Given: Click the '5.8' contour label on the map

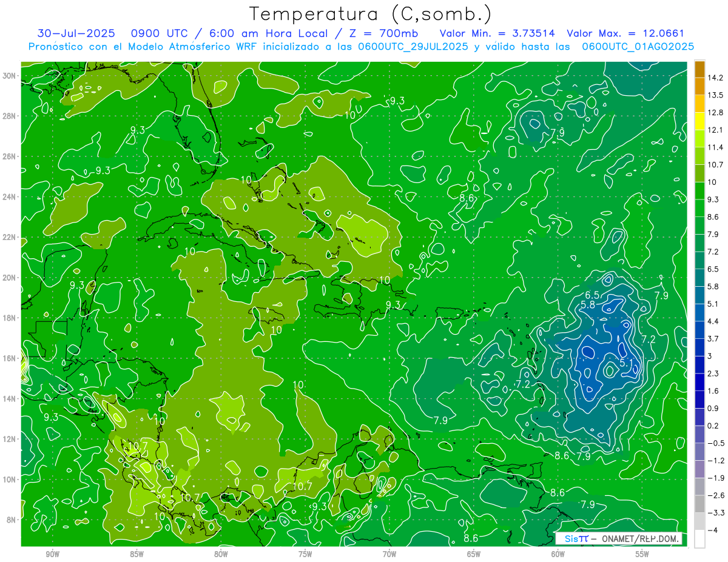Looking at the screenshot, I should click(588, 305).
